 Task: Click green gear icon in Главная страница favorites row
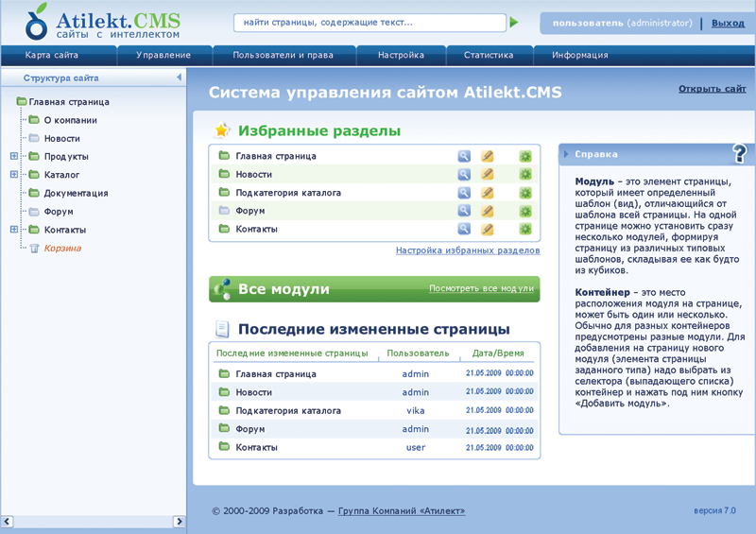(525, 156)
